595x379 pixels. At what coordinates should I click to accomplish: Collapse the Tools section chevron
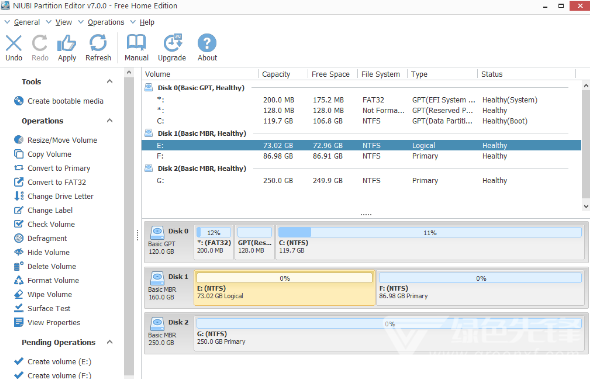110,82
